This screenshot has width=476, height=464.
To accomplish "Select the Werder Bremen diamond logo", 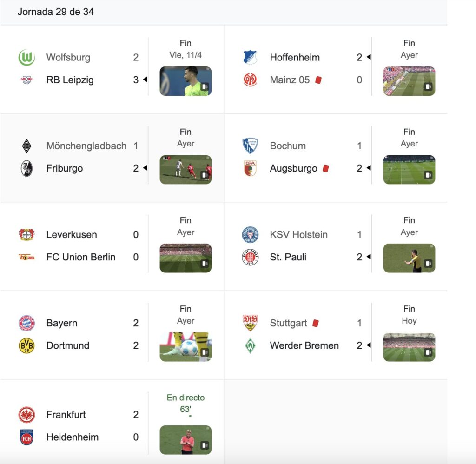I will click(250, 345).
